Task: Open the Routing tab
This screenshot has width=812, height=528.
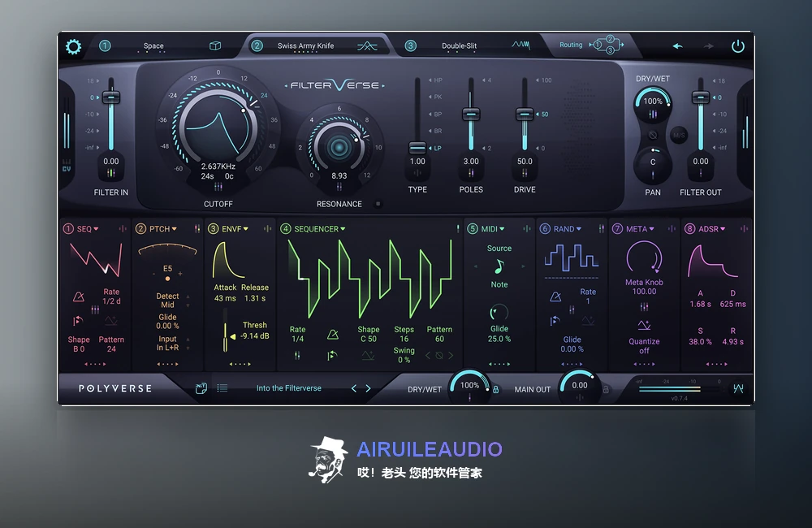Action: point(571,45)
